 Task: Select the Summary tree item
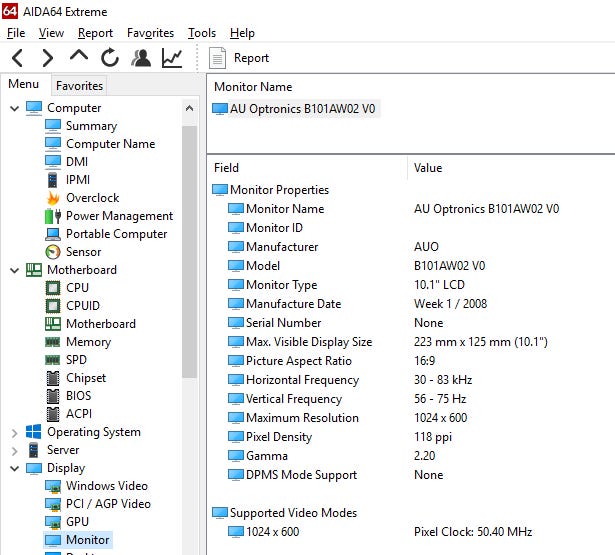[x=91, y=126]
